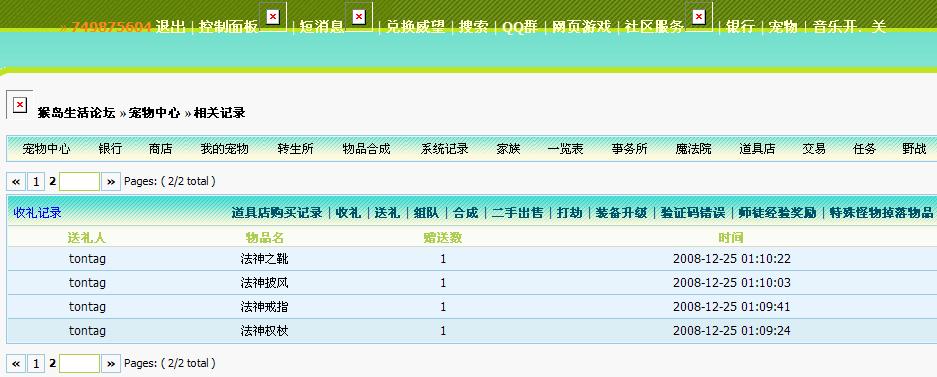Open 交易 trade menu item

[814, 149]
